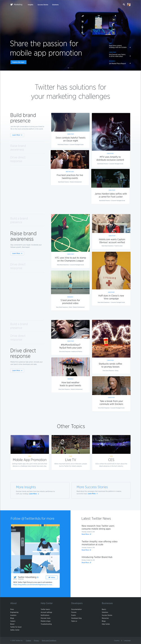Click Learn More under Raise brand awareness heading
This screenshot has height=644, width=141.
coord(17,253)
